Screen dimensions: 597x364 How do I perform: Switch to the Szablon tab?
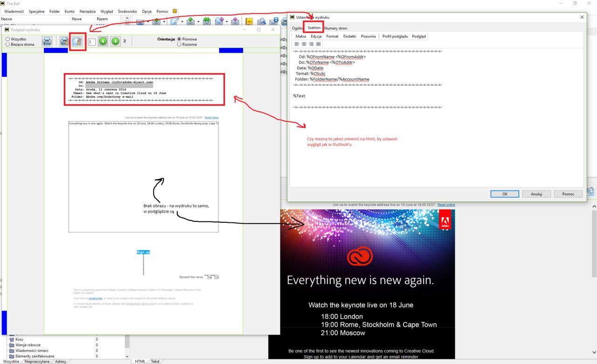click(314, 28)
